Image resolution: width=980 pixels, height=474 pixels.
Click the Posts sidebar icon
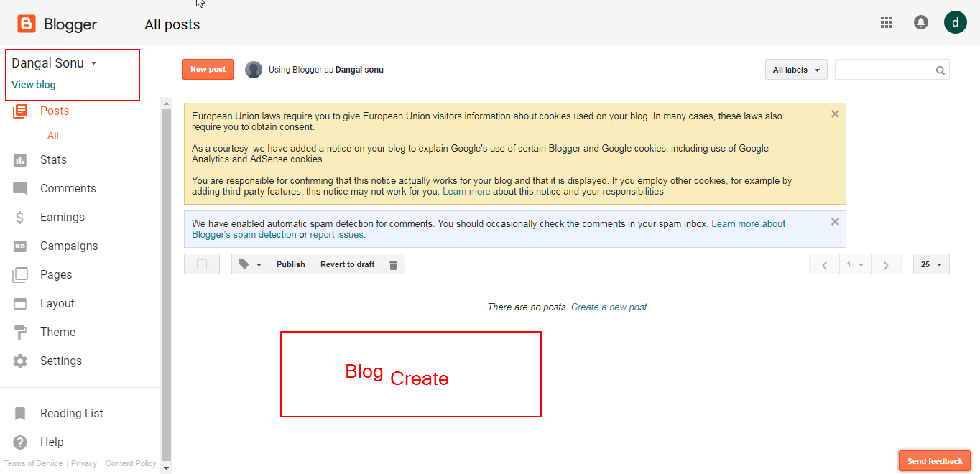20,111
